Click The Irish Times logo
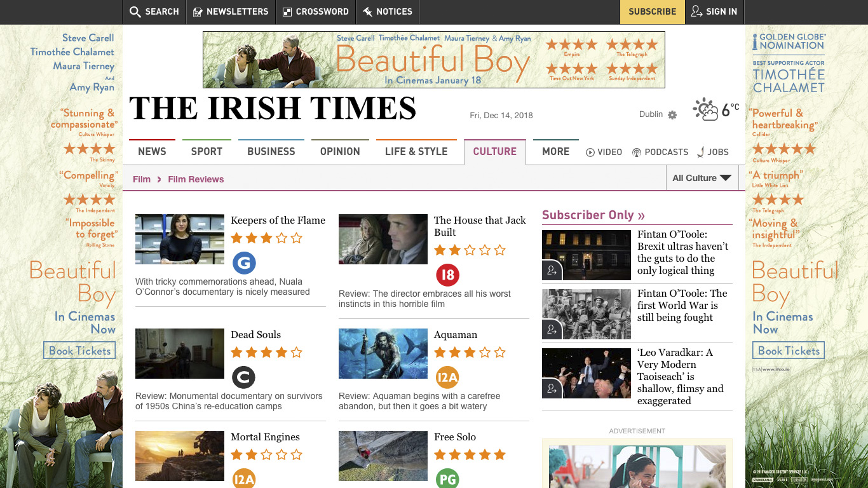Image resolution: width=868 pixels, height=488 pixels. coord(273,108)
